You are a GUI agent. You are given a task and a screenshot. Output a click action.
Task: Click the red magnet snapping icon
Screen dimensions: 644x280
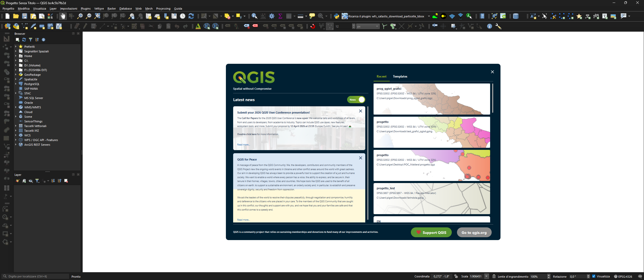pyautogui.click(x=313, y=26)
